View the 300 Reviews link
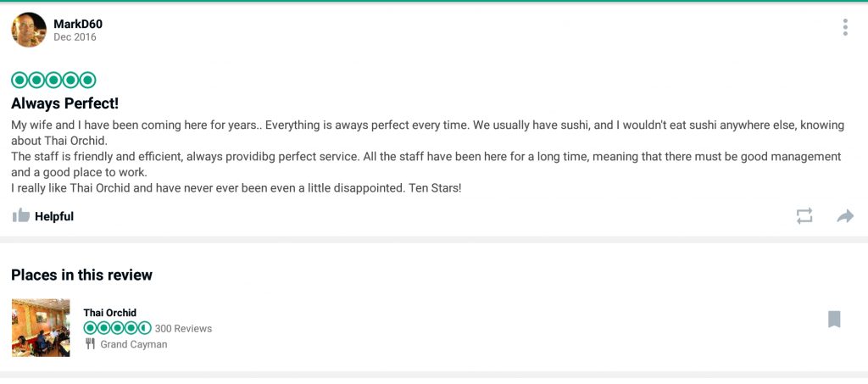The height and width of the screenshot is (384, 868). [x=183, y=329]
